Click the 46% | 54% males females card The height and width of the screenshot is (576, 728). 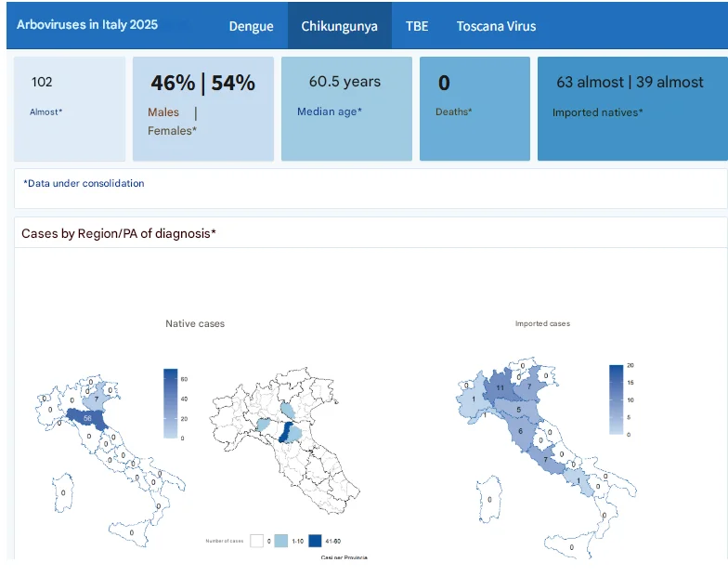click(202, 109)
